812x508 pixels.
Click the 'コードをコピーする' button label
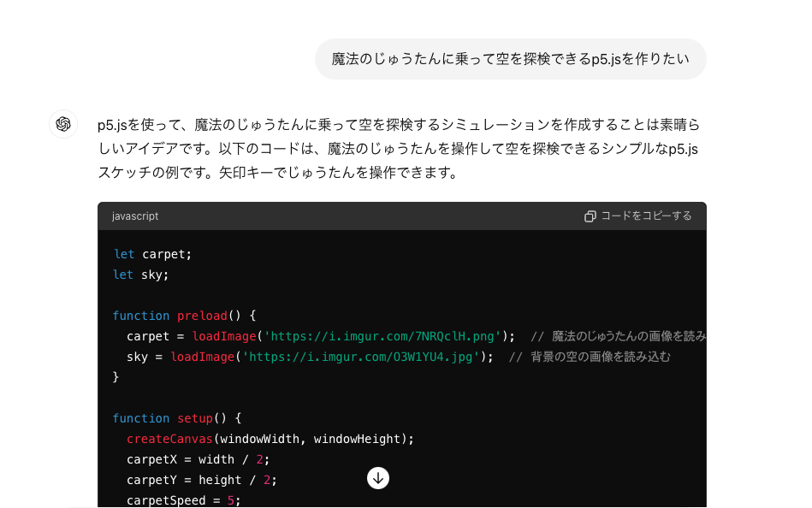646,216
